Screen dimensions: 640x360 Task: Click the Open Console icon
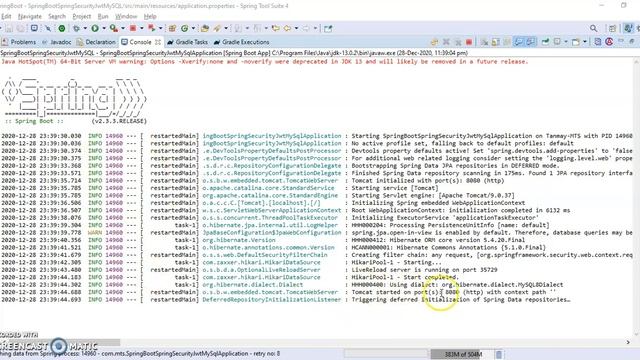(576, 42)
